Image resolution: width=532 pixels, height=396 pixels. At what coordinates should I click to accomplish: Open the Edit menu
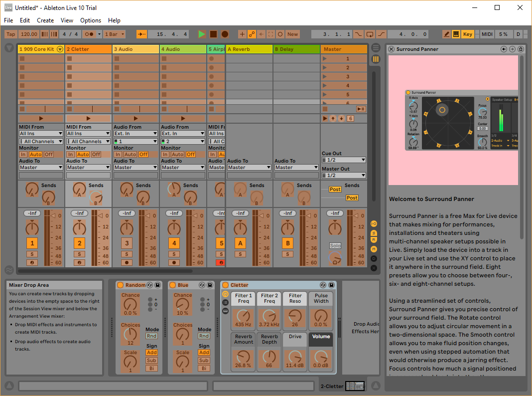(x=25, y=20)
